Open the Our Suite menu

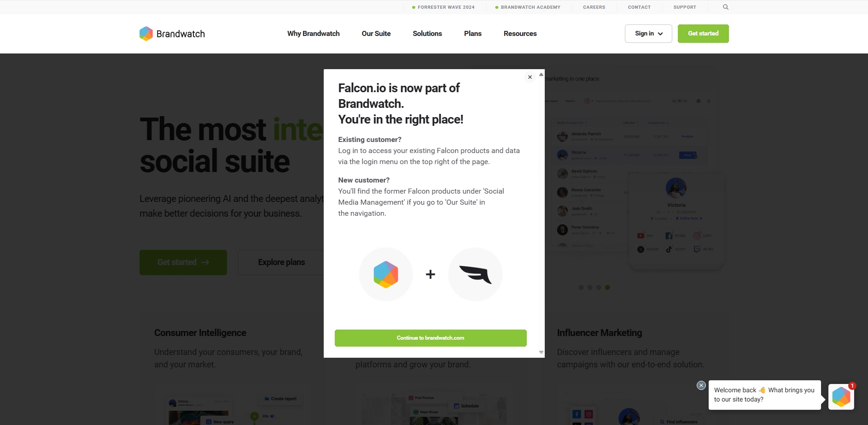click(x=376, y=34)
